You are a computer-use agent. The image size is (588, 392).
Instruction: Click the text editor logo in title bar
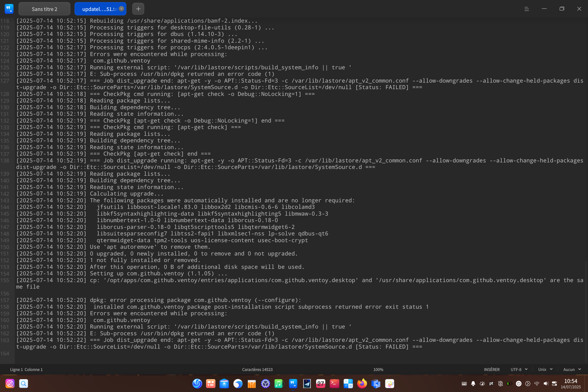[x=9, y=9]
